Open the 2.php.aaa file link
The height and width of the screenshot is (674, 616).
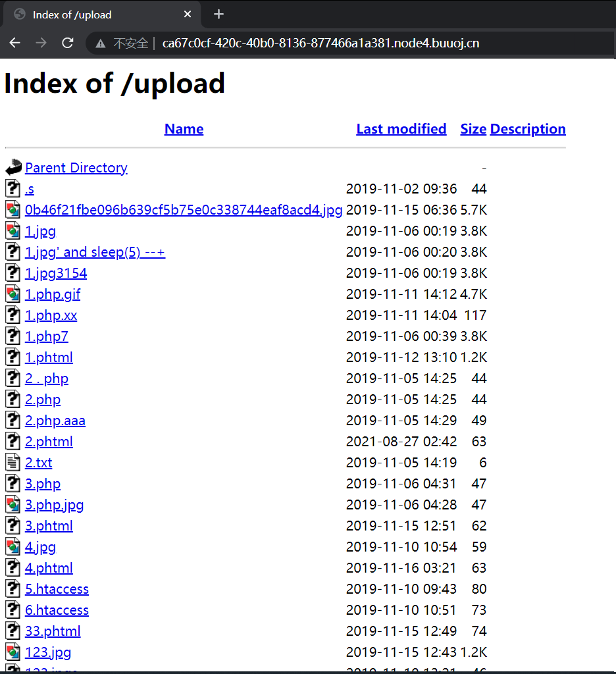[55, 421]
